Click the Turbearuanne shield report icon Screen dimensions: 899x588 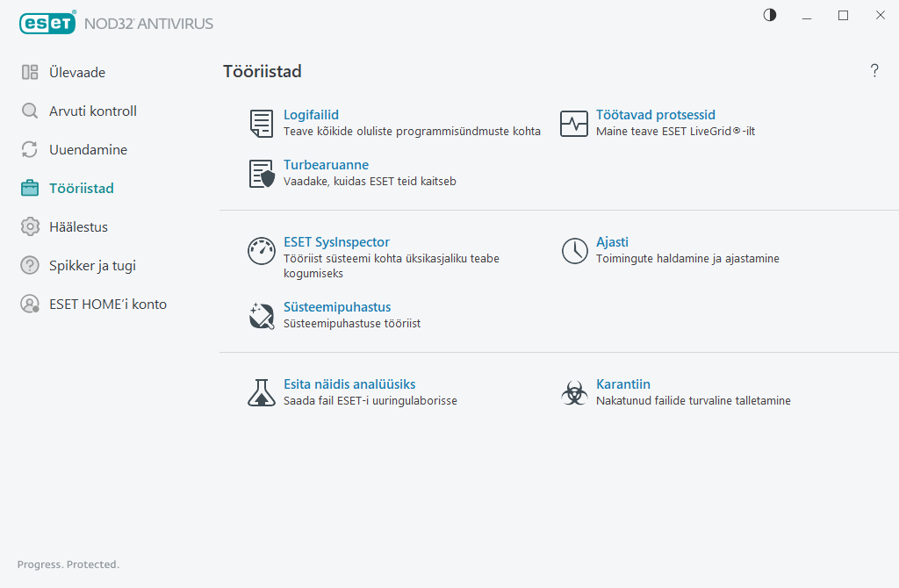[261, 174]
